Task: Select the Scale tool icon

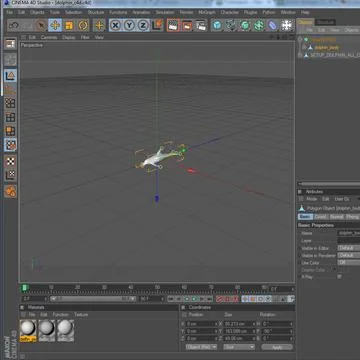Action: pyautogui.click(x=69, y=25)
